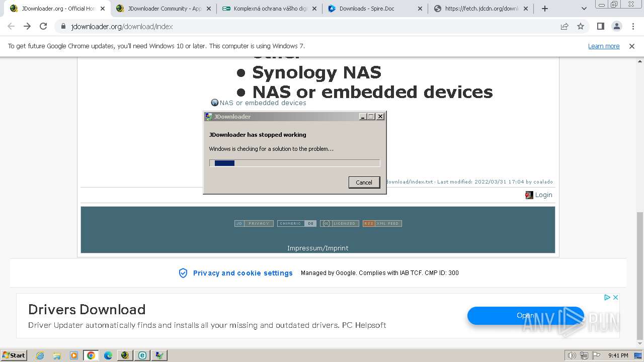This screenshot has width=644, height=362.
Task: Open the NAS or embedded devices link
Action: point(263,103)
